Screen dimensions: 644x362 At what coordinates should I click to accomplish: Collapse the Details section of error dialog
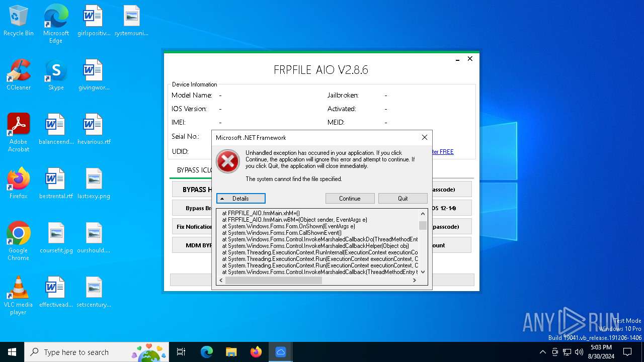[x=240, y=199]
